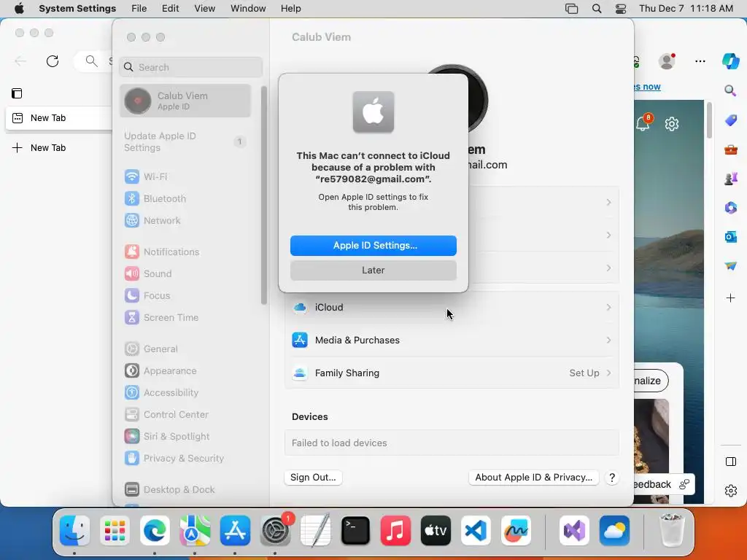
Task: Open Edge page settings gear
Action: coord(672,124)
